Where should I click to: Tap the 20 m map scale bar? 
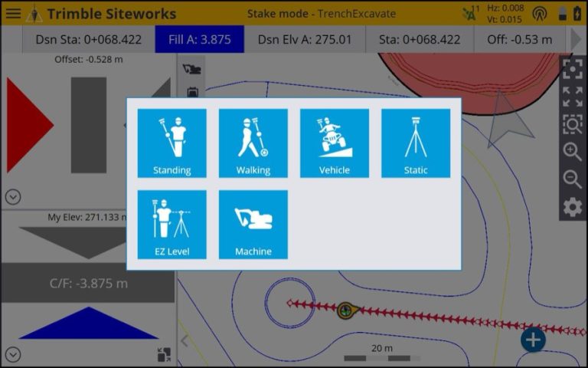coord(382,353)
